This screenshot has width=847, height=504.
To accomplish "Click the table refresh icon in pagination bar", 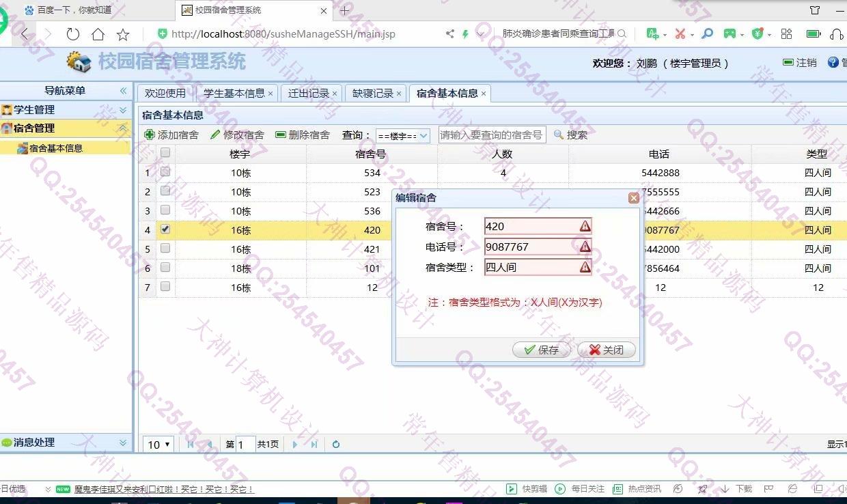I will click(x=336, y=445).
